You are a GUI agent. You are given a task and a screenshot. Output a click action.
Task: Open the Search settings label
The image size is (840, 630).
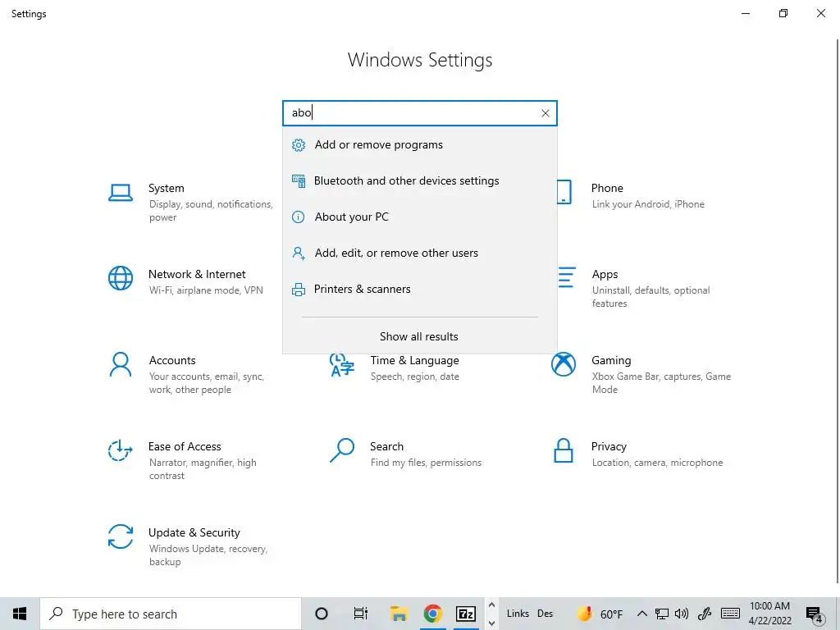386,446
